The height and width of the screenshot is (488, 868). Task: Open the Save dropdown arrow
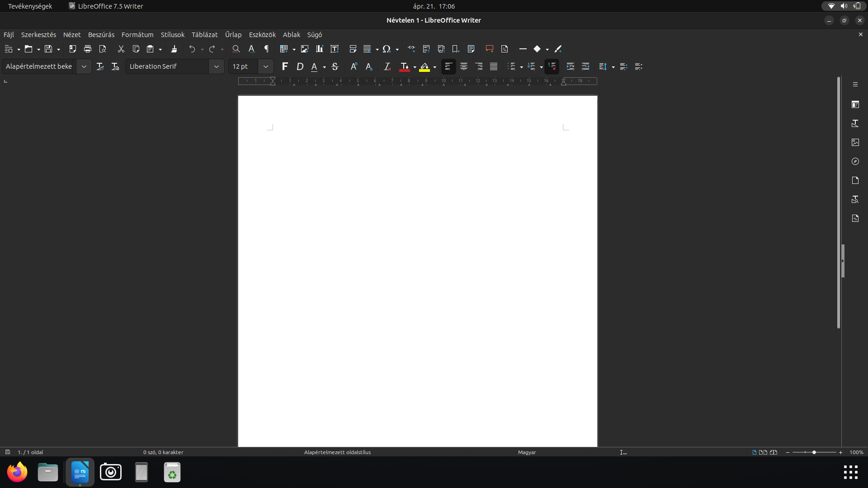[x=58, y=49]
